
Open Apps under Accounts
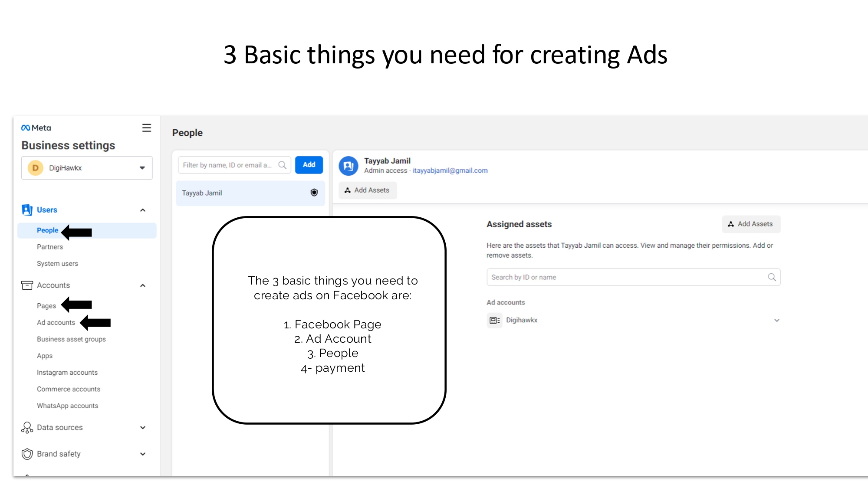[45, 356]
